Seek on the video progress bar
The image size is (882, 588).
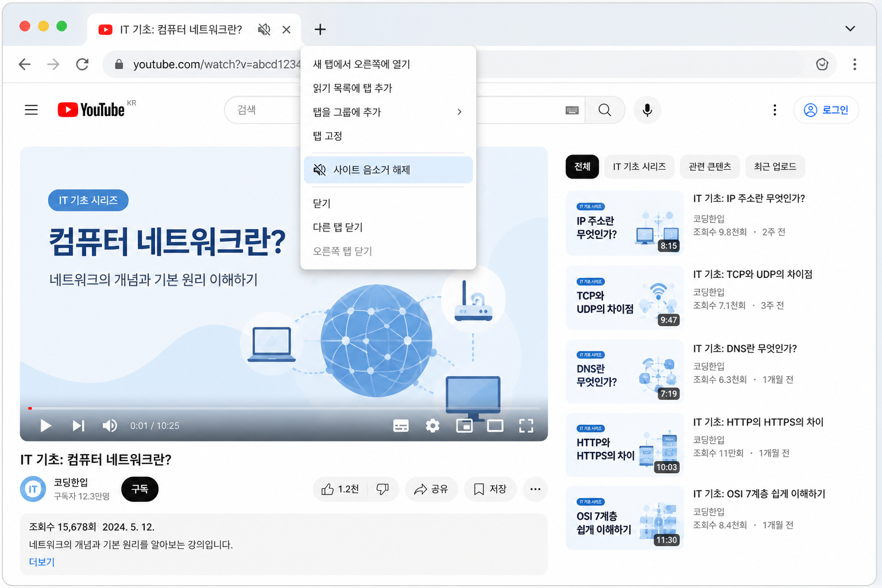tap(284, 408)
